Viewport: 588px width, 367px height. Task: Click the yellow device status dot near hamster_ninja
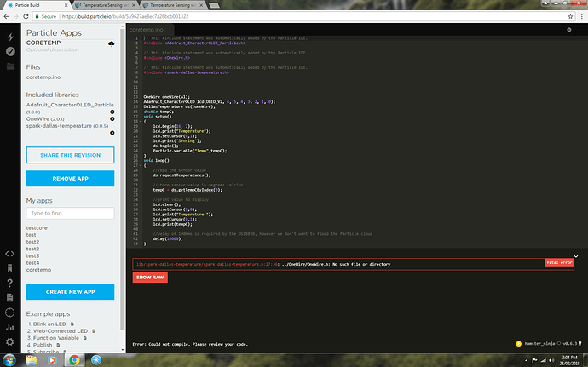[519, 344]
